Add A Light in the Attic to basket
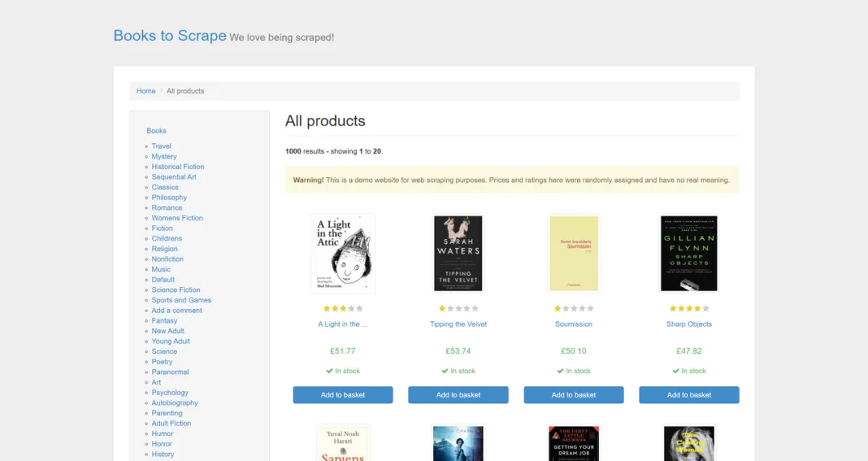The image size is (868, 461). click(x=342, y=395)
